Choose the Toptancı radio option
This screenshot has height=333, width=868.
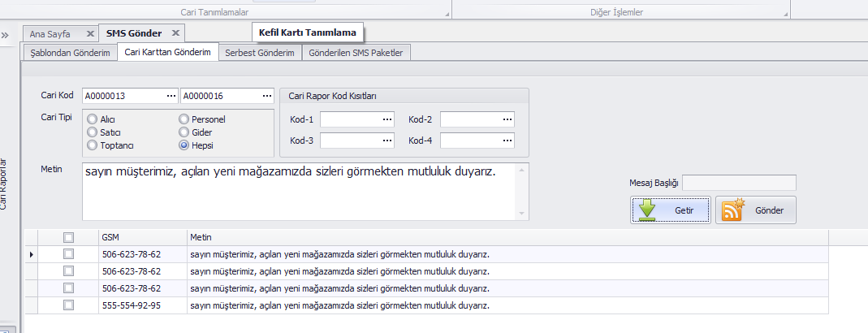93,145
